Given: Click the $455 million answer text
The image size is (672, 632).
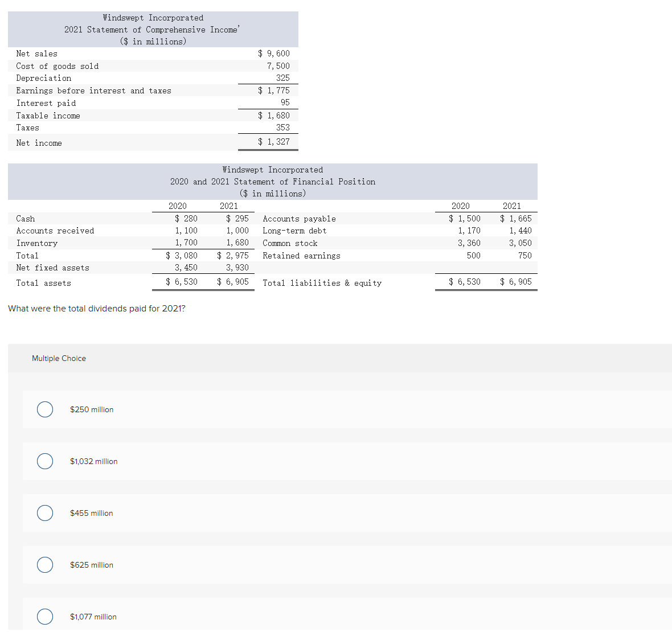Looking at the screenshot, I should (91, 513).
